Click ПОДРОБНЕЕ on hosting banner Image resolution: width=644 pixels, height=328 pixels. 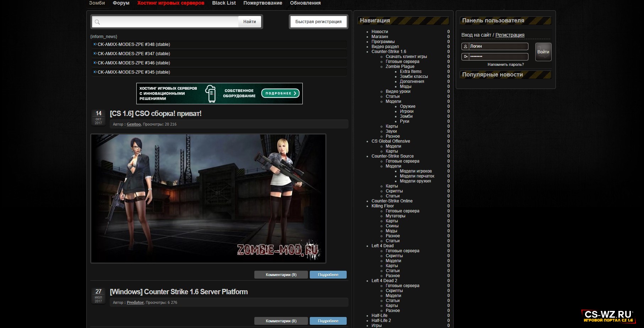(281, 93)
